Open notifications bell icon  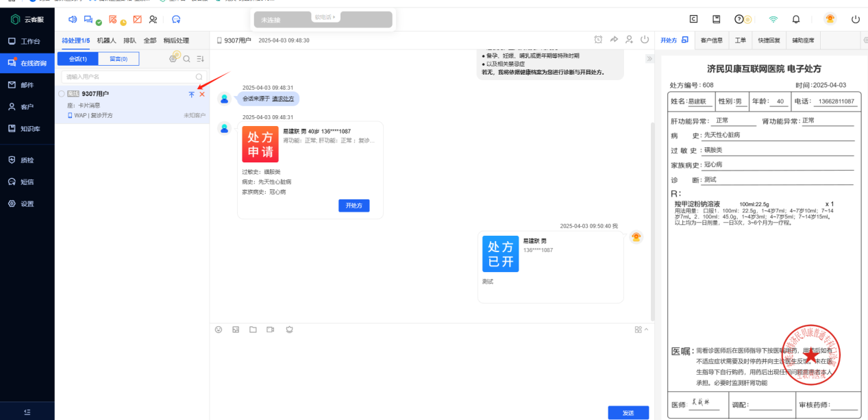(x=796, y=19)
